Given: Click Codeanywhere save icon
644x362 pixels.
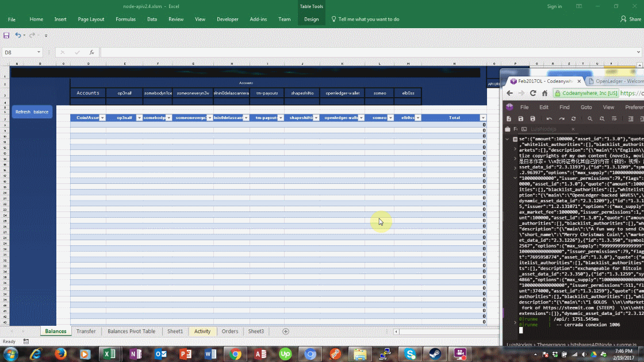Looking at the screenshot, I should tap(520, 118).
